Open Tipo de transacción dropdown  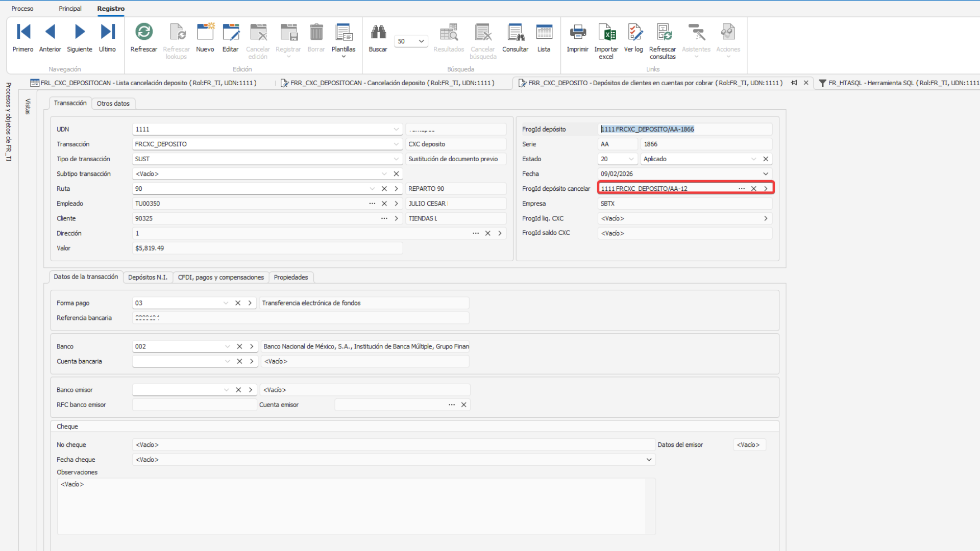[x=396, y=159]
